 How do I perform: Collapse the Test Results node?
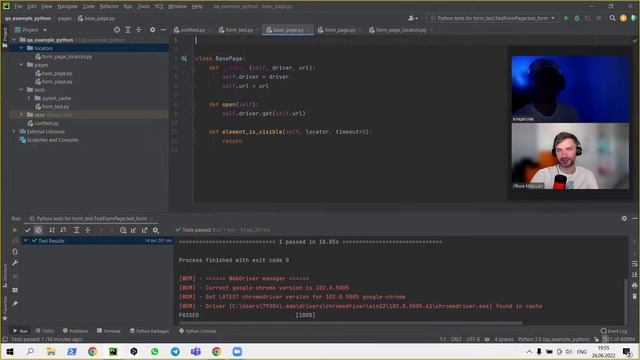pos(26,241)
